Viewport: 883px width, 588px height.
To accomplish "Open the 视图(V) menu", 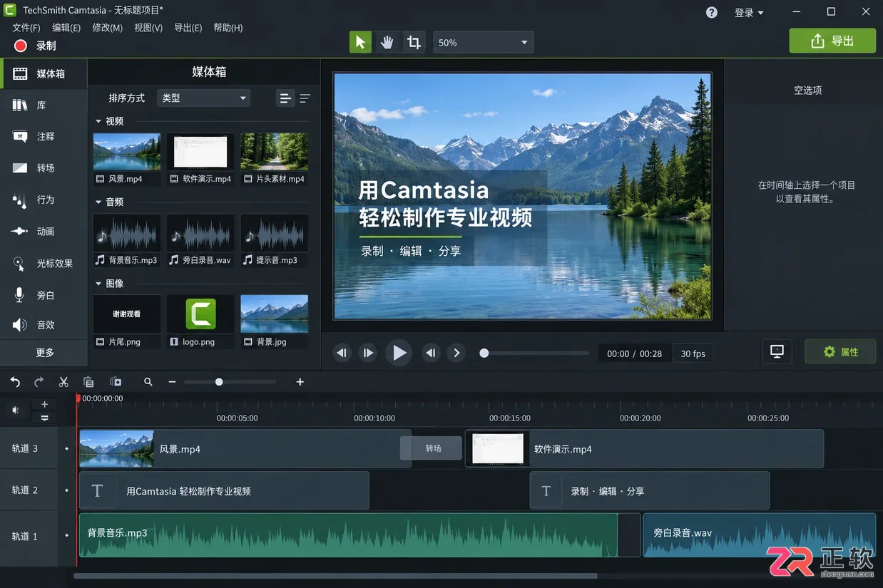I will (x=148, y=28).
